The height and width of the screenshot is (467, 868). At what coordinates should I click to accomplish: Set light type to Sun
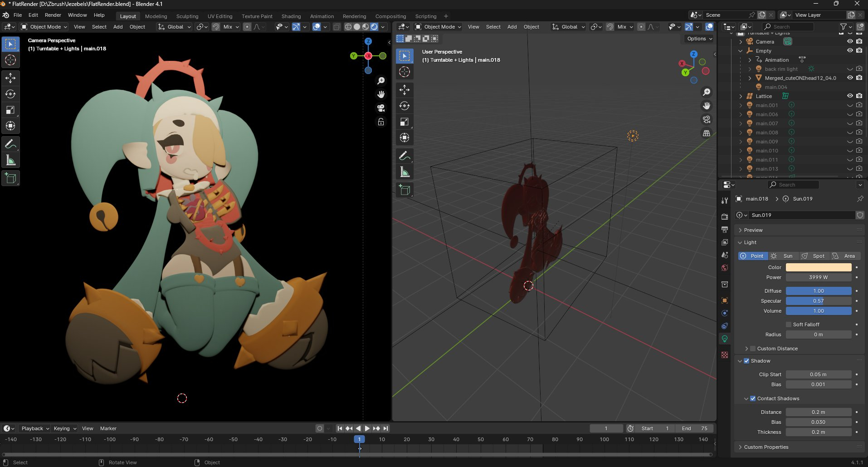(x=784, y=256)
